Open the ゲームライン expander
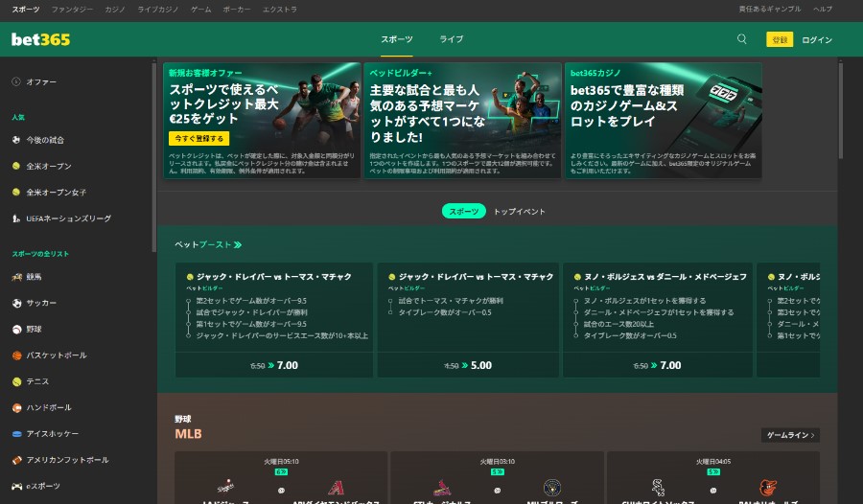Image resolution: width=863 pixels, height=504 pixels. point(790,435)
